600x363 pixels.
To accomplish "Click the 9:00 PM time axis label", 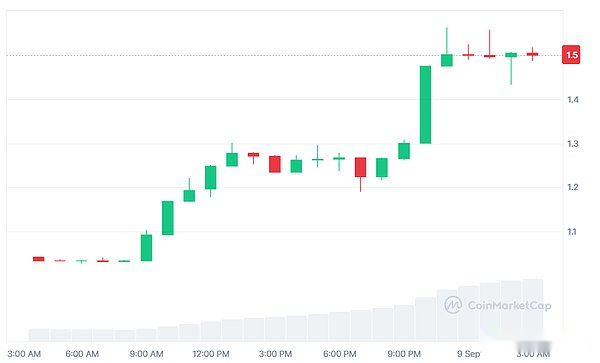I will click(x=404, y=354).
